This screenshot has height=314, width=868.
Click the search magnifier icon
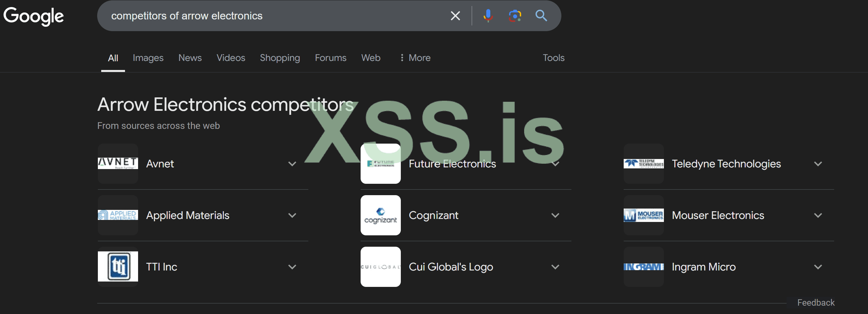[x=541, y=15]
